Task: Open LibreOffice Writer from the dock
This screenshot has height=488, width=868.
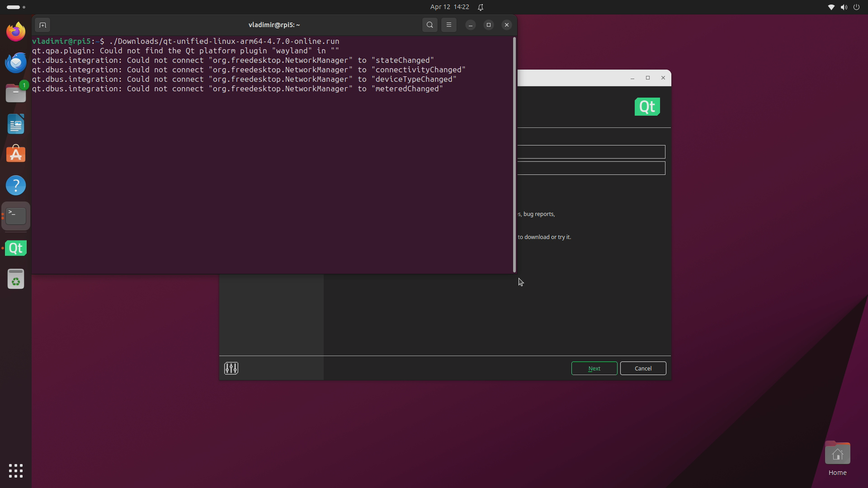Action: pyautogui.click(x=16, y=124)
